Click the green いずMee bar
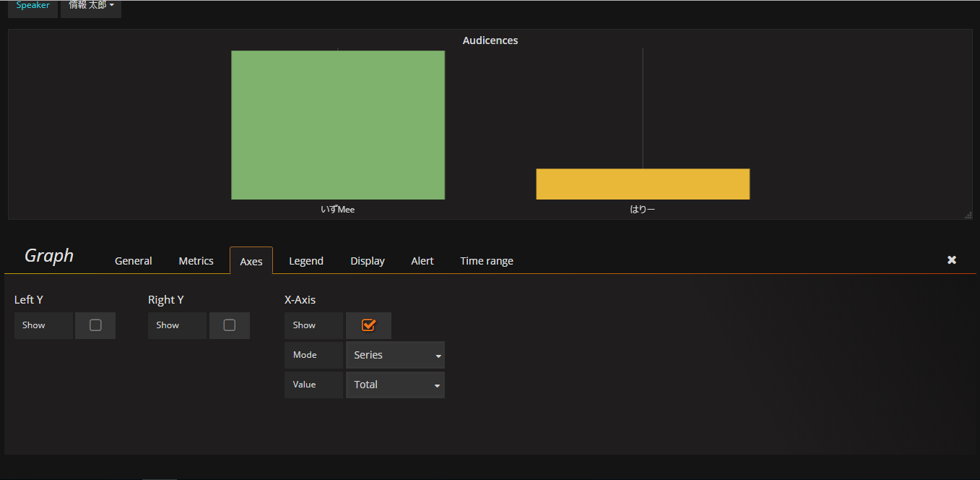This screenshot has width=980, height=480. click(337, 124)
